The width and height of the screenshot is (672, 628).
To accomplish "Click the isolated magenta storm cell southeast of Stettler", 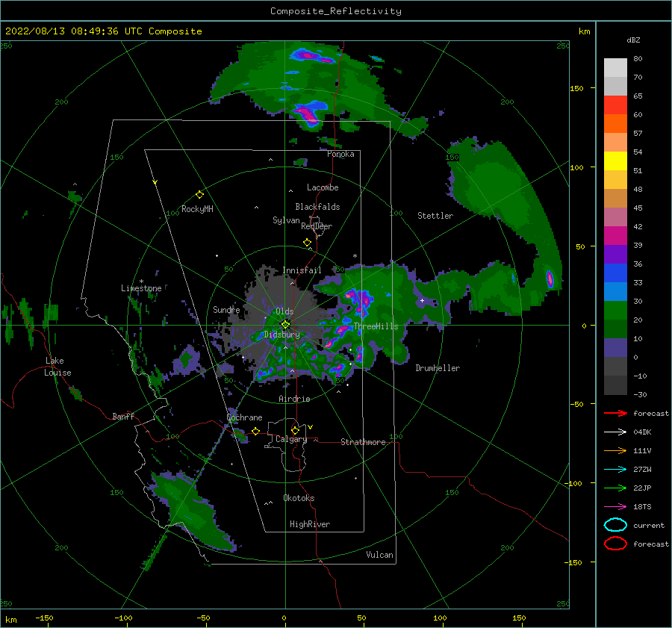I will [x=550, y=279].
